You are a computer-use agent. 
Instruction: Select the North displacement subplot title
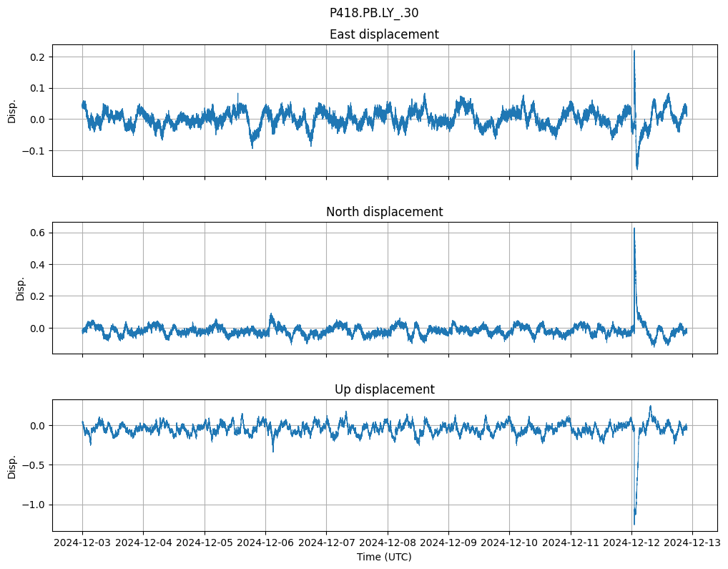click(384, 212)
